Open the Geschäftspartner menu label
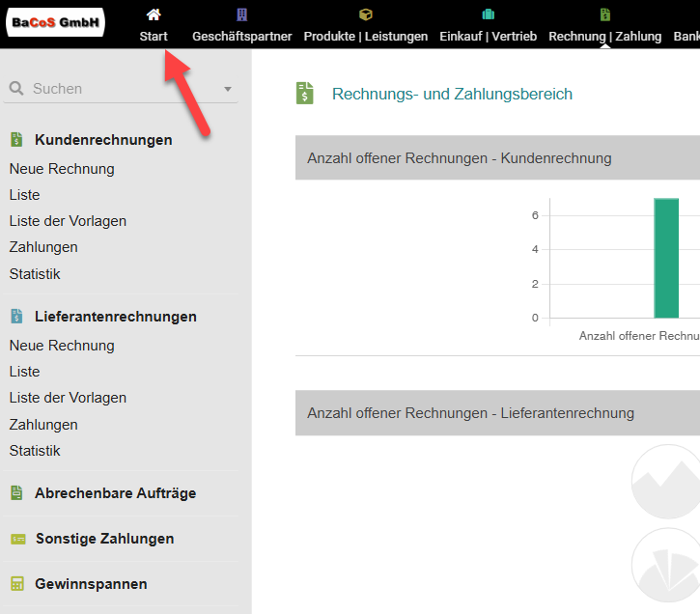The height and width of the screenshot is (614, 700). pyautogui.click(x=241, y=37)
